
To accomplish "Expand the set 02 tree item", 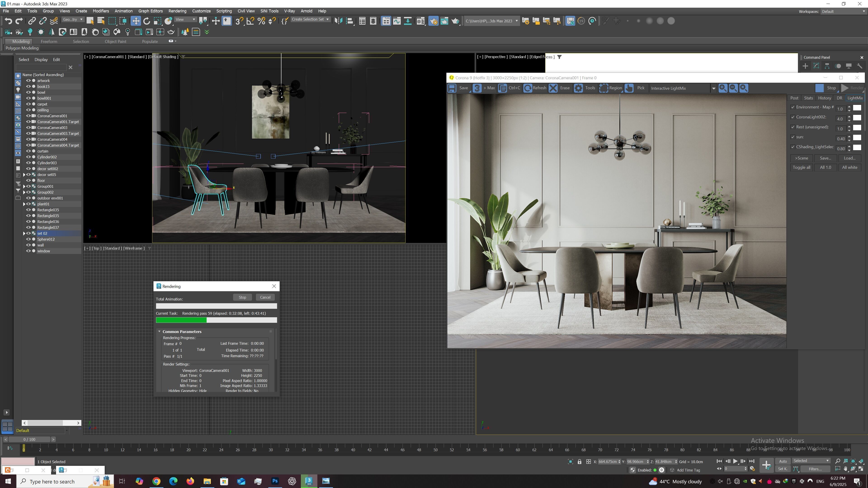I will tap(24, 233).
